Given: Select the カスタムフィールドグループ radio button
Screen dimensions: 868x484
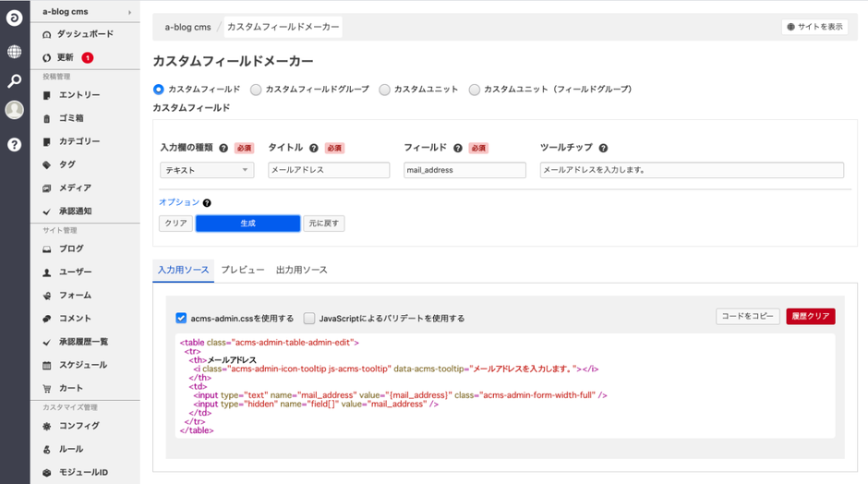Looking at the screenshot, I should [257, 90].
